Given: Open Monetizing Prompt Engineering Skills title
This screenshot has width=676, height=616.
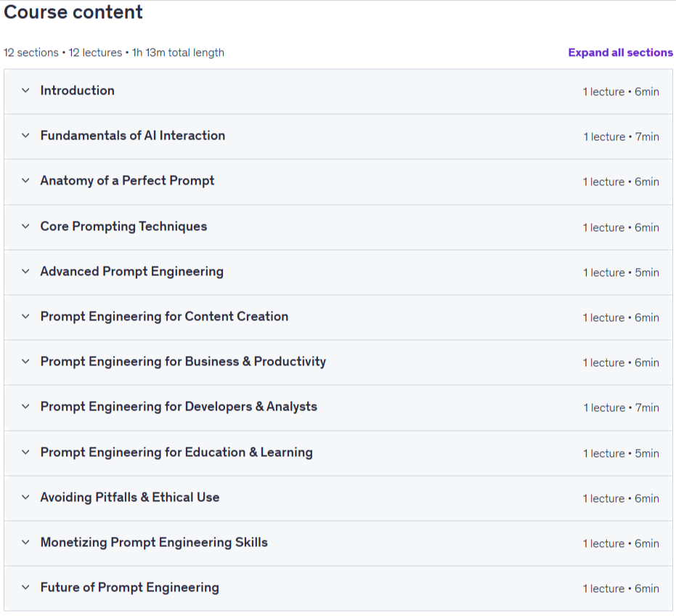Looking at the screenshot, I should pyautogui.click(x=154, y=542).
